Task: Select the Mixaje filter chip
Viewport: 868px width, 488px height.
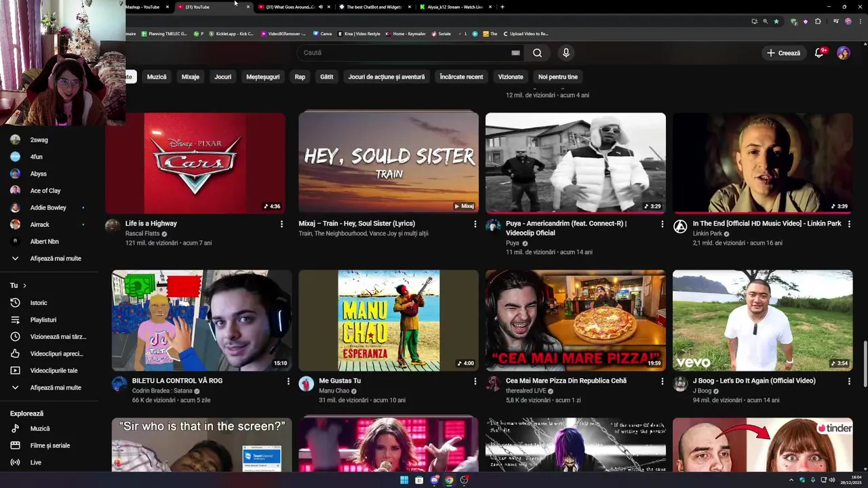Action: (191, 77)
